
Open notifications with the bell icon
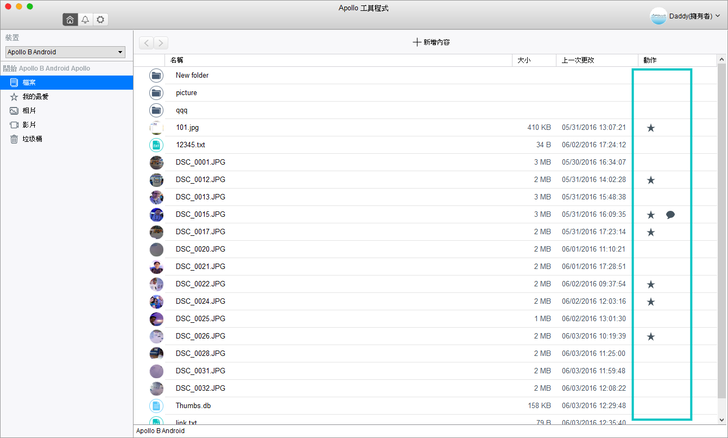click(x=85, y=19)
